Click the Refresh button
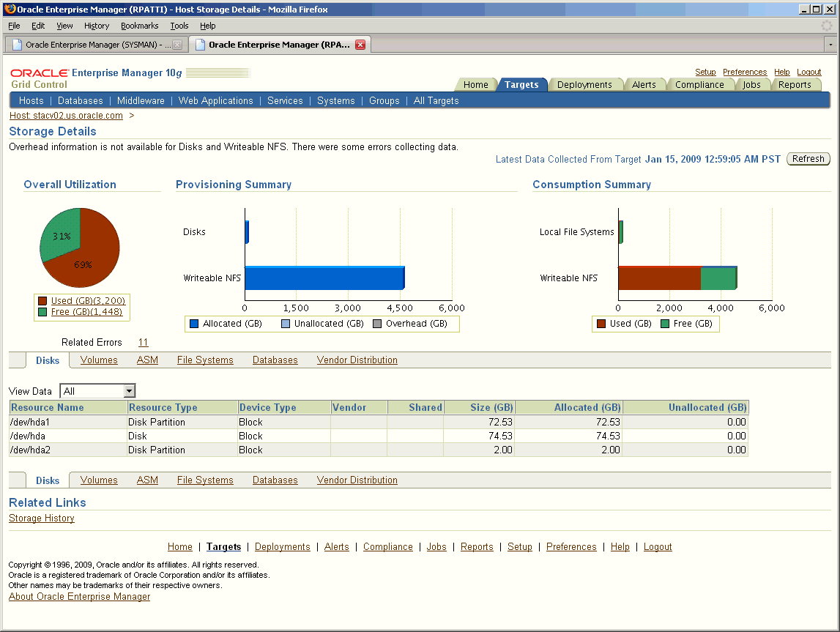Viewport: 840px width, 632px height. [808, 159]
